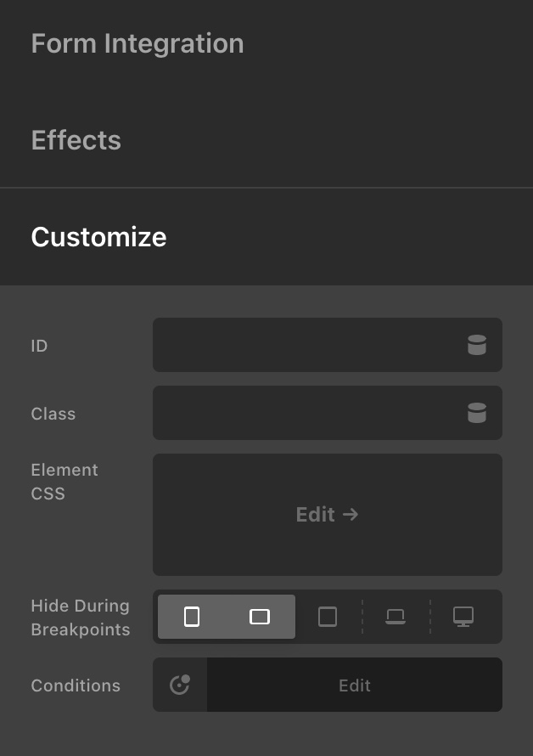The width and height of the screenshot is (533, 756).
Task: Click the Conditions icon beside Edit
Action: (180, 685)
